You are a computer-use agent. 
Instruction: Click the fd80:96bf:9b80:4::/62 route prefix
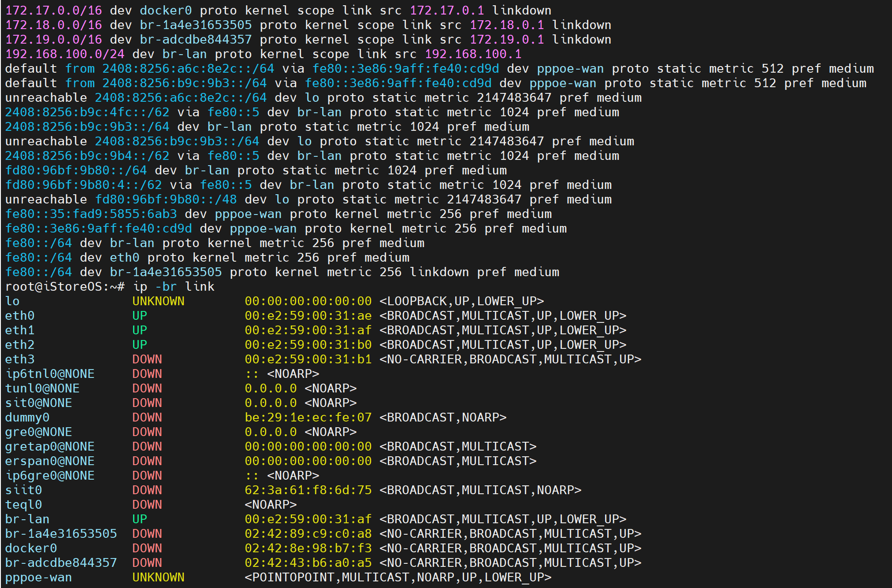point(84,185)
